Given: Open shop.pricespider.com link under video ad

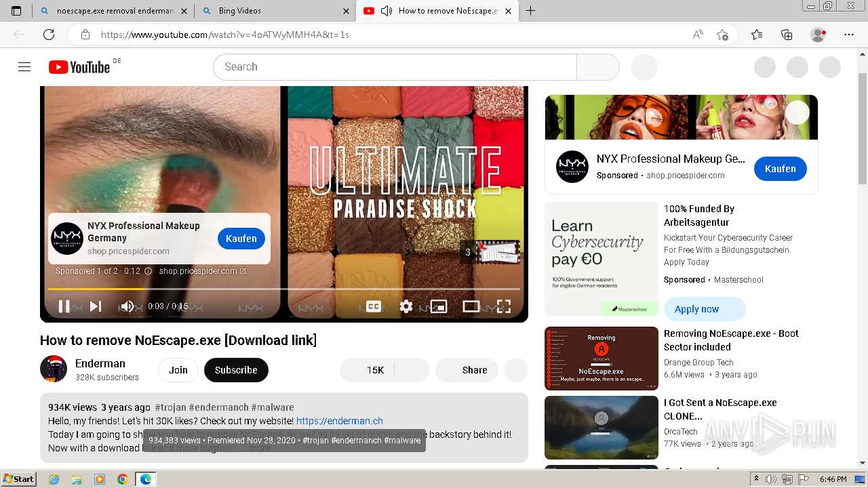Looking at the screenshot, I should [202, 271].
